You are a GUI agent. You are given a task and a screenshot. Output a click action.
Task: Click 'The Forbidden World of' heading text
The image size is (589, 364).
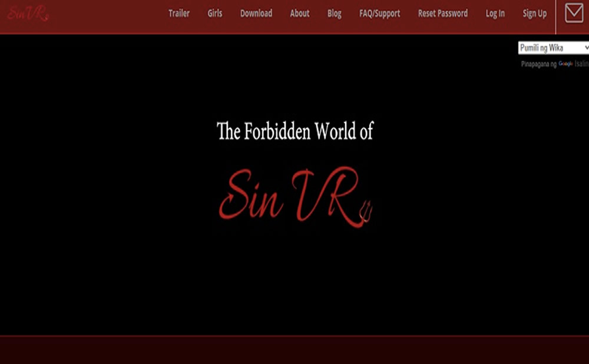click(x=294, y=131)
